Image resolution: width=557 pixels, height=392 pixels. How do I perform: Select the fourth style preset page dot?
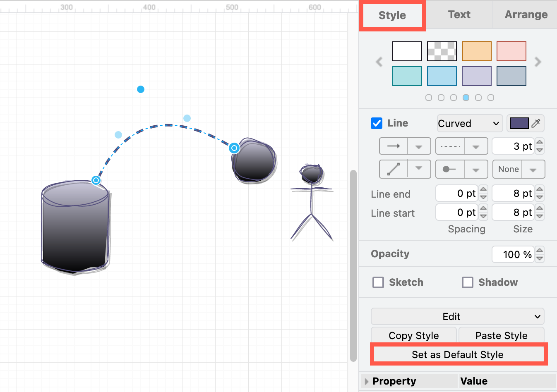click(466, 98)
